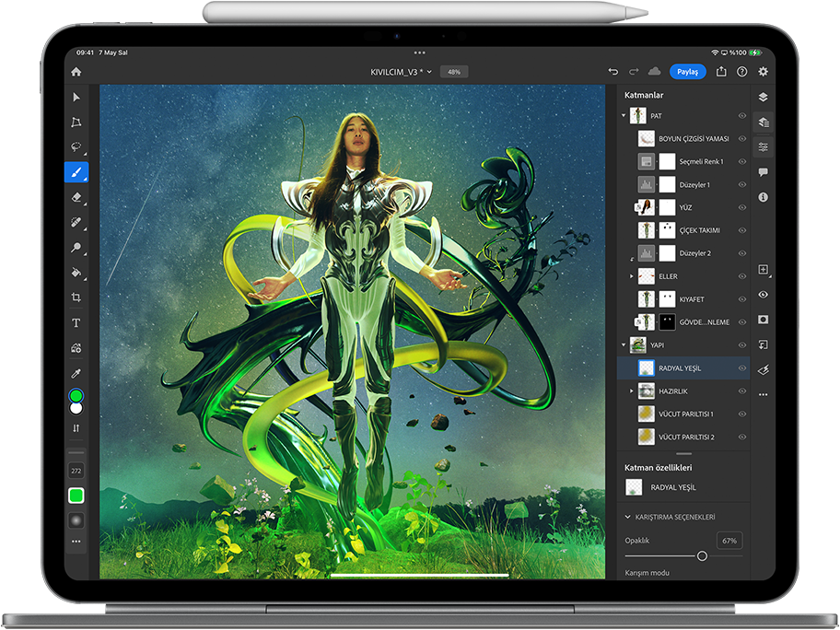Open more layer actions in right taskbar

(764, 395)
